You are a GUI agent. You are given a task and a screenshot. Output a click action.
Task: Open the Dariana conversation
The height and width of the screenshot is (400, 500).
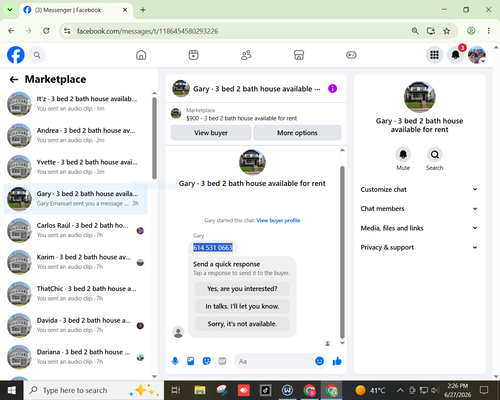tap(76, 357)
